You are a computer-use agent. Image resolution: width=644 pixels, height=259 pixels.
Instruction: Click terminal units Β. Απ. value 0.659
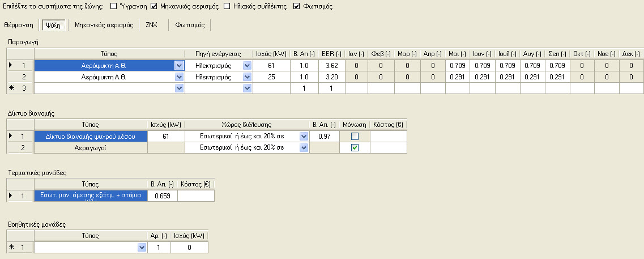pos(162,196)
